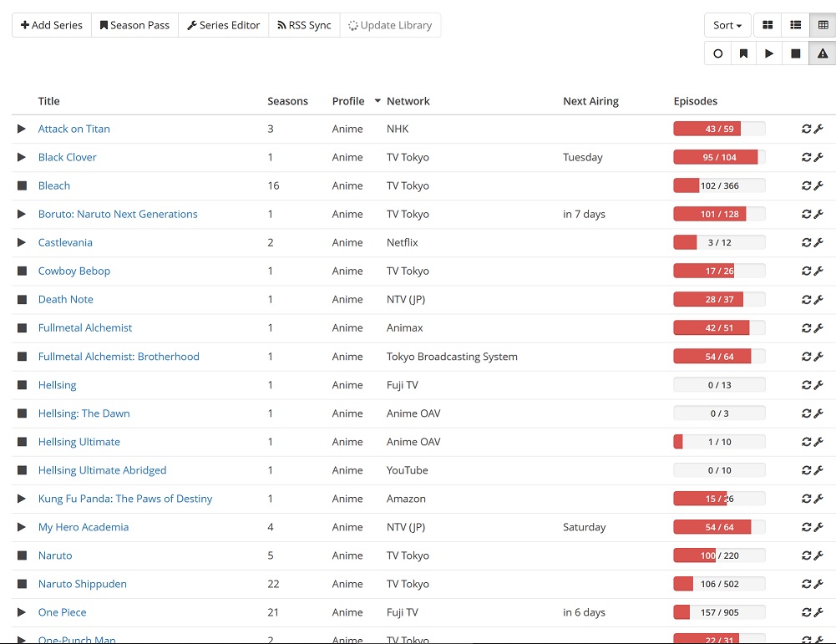Sort by Next Airing column header
The image size is (836, 644).
[590, 101]
